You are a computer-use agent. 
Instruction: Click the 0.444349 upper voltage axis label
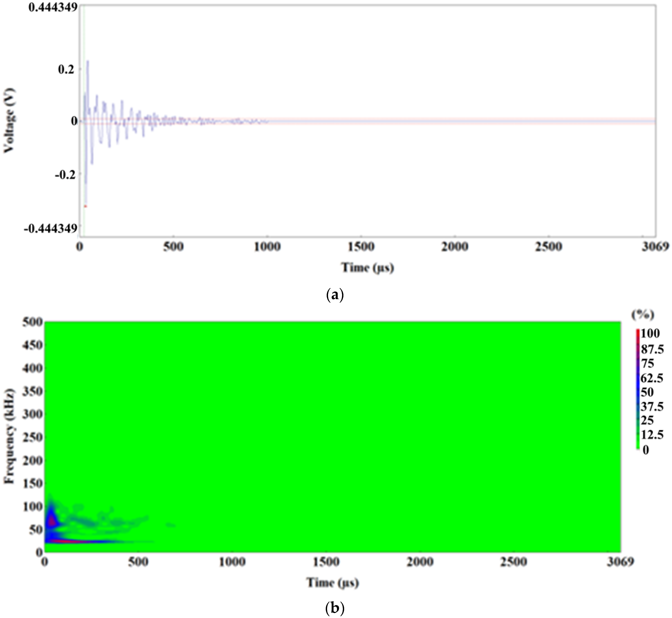tap(53, 7)
